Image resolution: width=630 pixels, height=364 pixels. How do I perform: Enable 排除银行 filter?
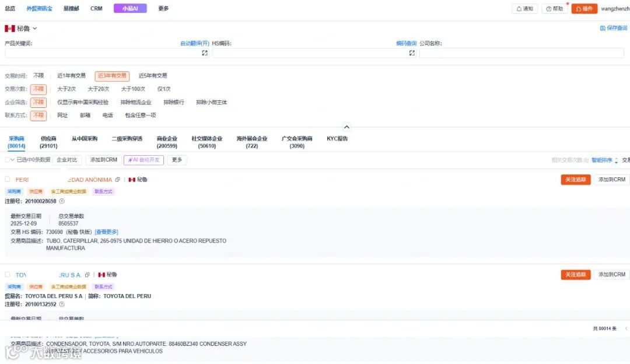click(x=174, y=103)
